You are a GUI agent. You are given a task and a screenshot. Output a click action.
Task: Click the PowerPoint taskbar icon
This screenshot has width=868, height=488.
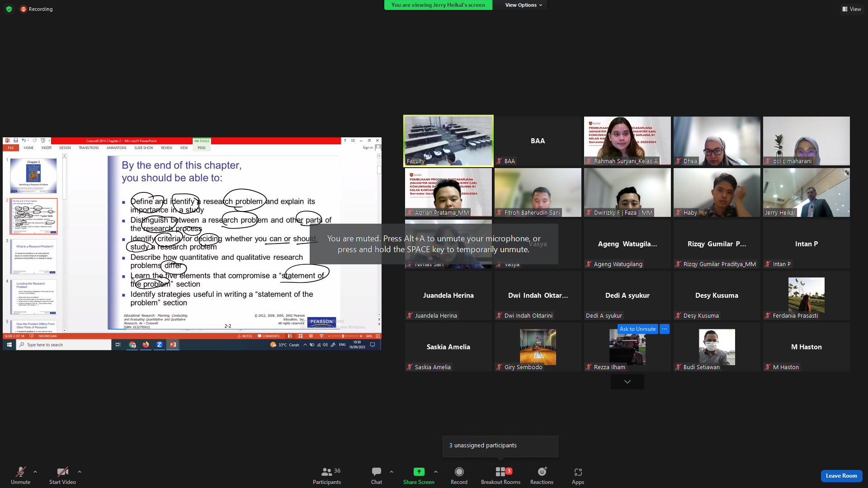[x=173, y=345]
